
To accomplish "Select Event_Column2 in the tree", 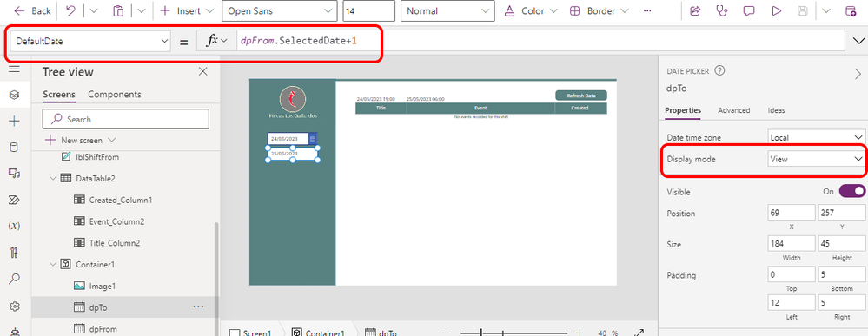I will click(116, 221).
